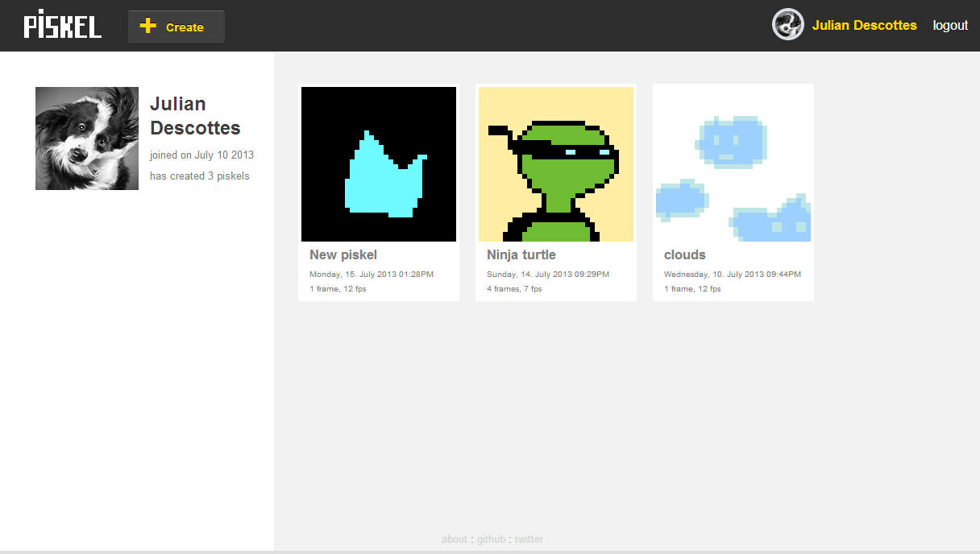Click 'has created 3 piskels' text
Viewport: 980px width, 554px height.
click(200, 176)
